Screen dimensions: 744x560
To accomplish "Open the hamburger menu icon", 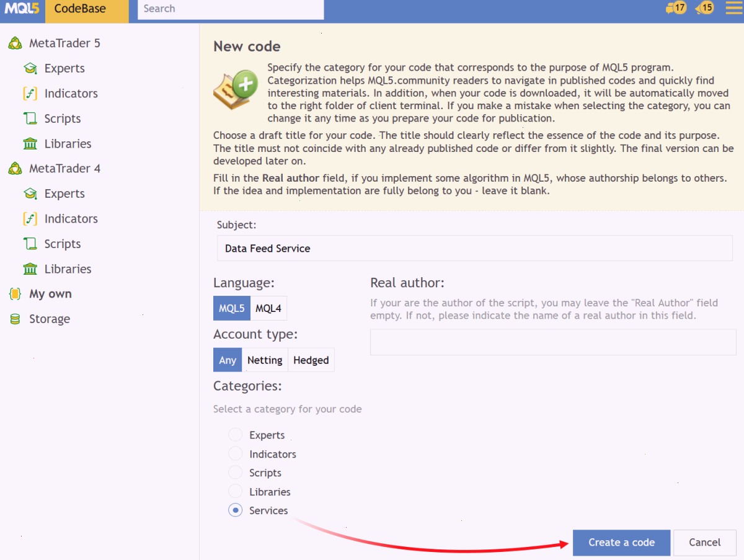I will (733, 8).
